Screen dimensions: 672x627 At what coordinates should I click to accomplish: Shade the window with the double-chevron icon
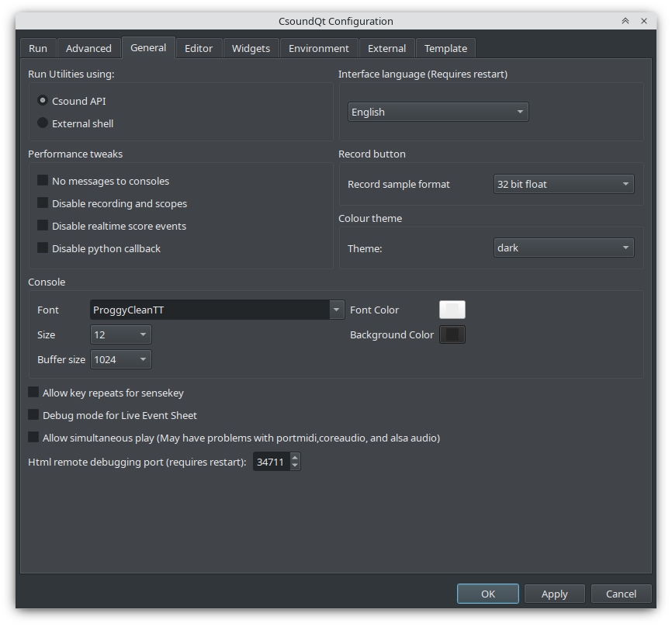625,21
